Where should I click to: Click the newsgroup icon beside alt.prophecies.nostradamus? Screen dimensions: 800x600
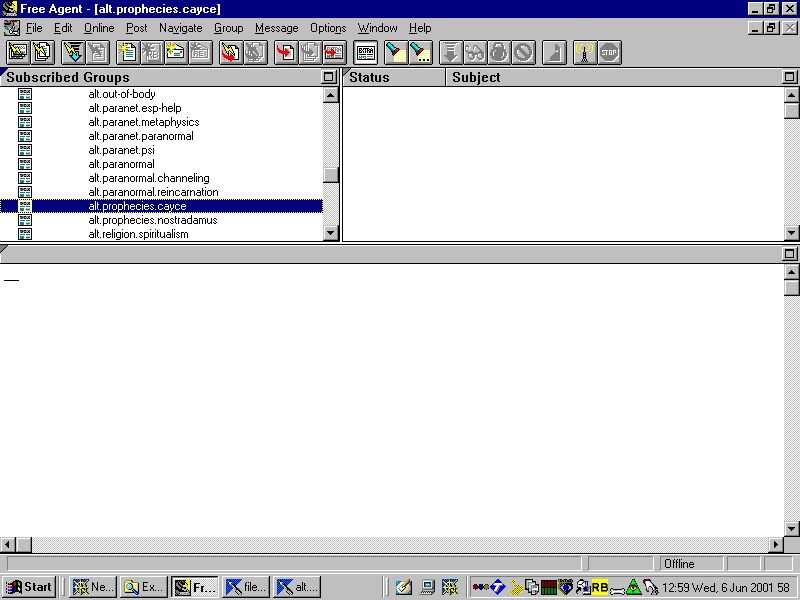click(x=25, y=220)
